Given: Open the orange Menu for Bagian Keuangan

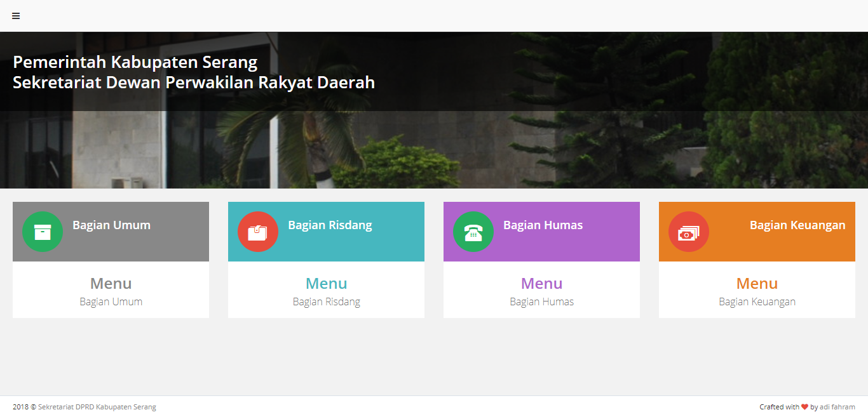Looking at the screenshot, I should pyautogui.click(x=757, y=284).
